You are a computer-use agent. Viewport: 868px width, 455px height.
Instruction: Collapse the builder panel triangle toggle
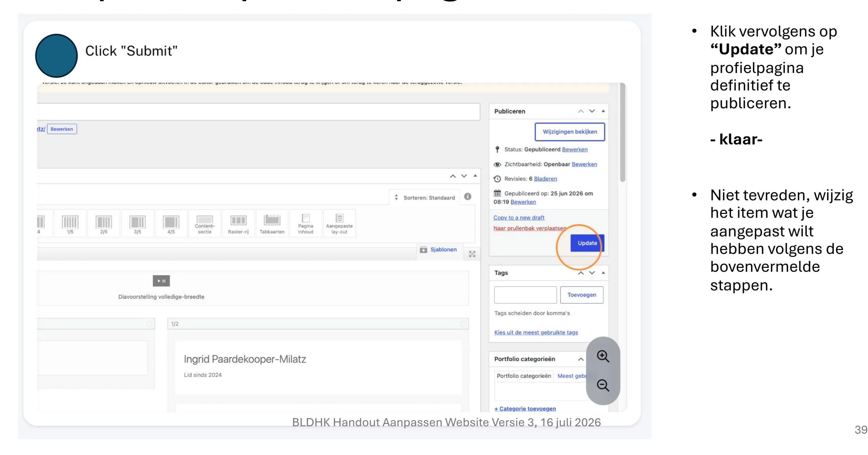(x=475, y=176)
